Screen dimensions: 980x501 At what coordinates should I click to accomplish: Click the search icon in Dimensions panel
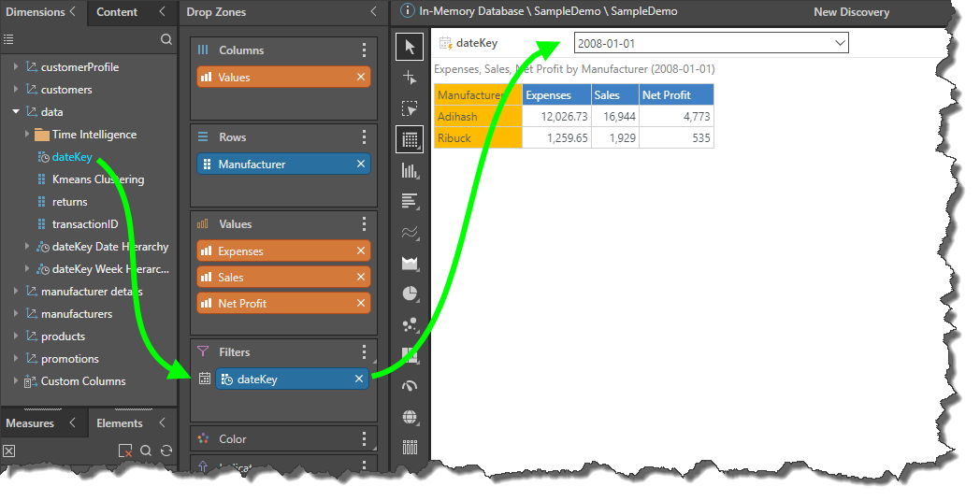166,39
